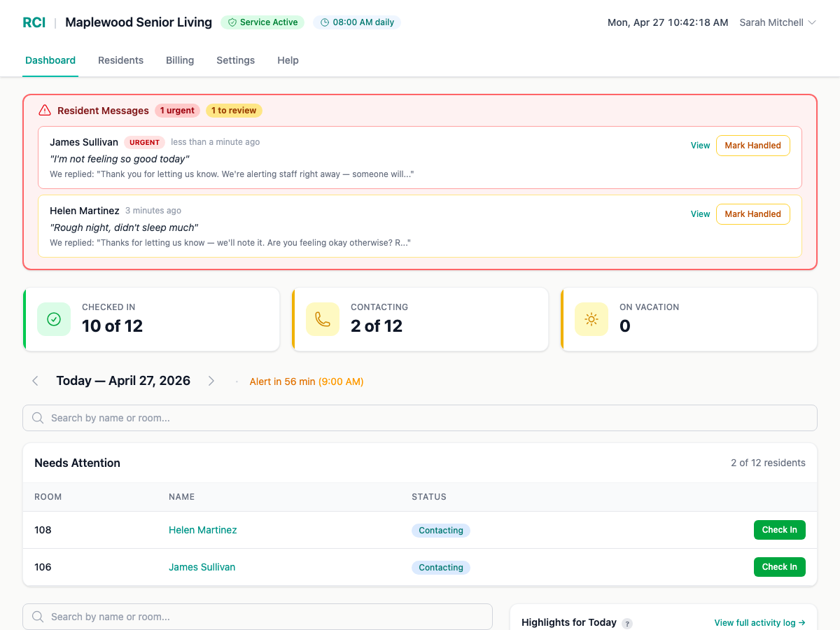Switch to the Billing tab
This screenshot has width=840, height=630.
click(x=180, y=60)
